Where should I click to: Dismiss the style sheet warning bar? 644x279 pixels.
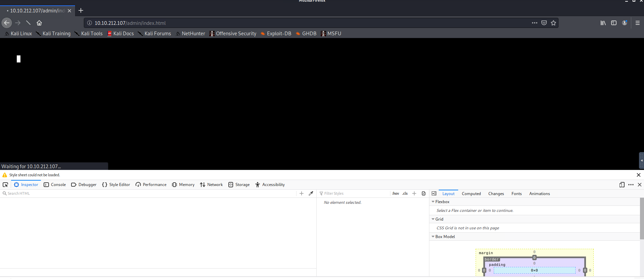tap(639, 175)
